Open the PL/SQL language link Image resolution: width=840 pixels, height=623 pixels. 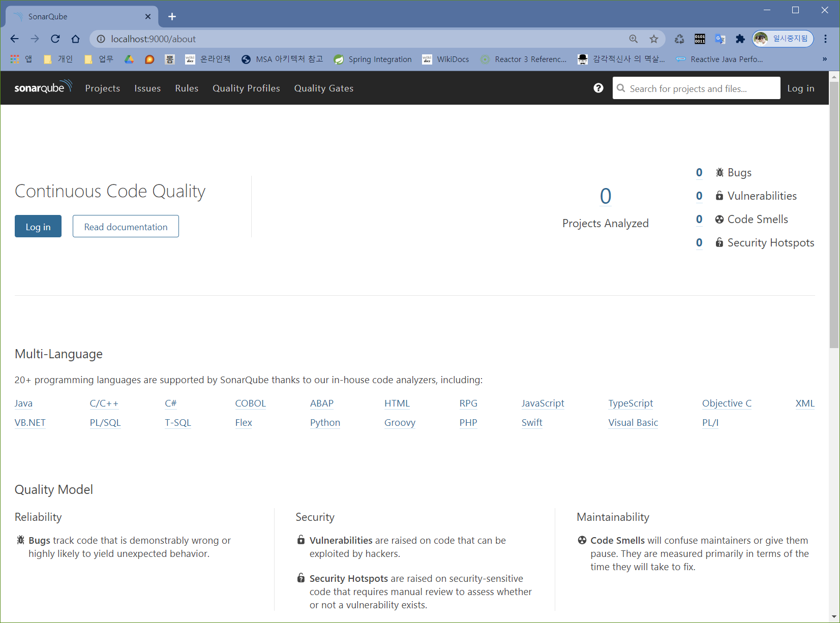105,423
